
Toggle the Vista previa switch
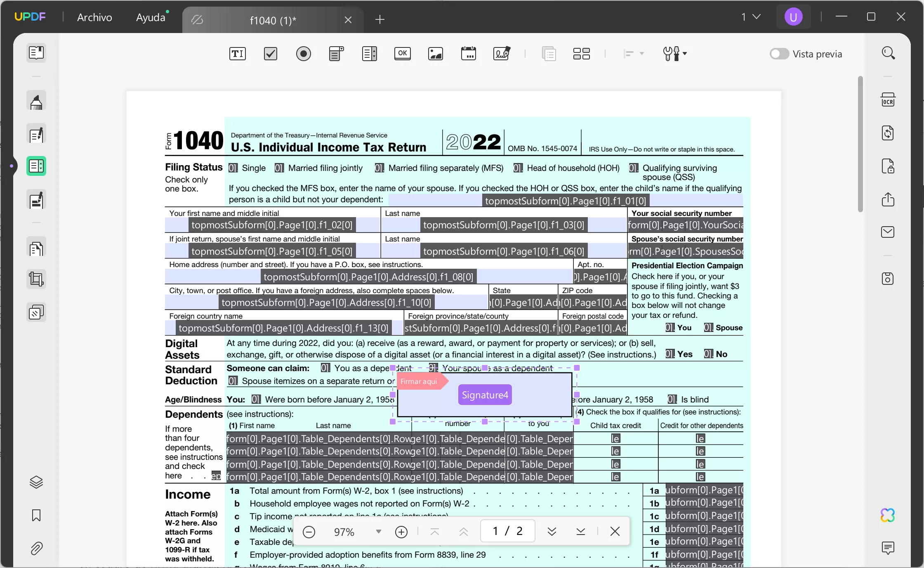(779, 54)
